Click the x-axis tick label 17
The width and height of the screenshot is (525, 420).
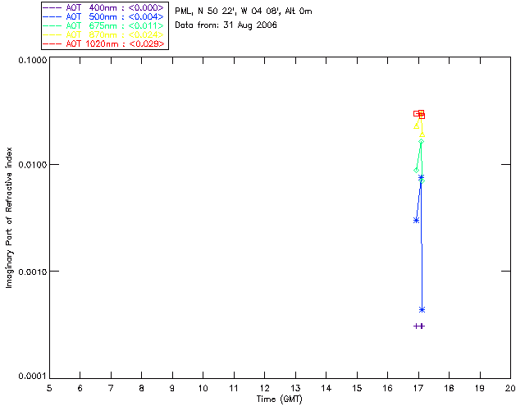(x=418, y=388)
